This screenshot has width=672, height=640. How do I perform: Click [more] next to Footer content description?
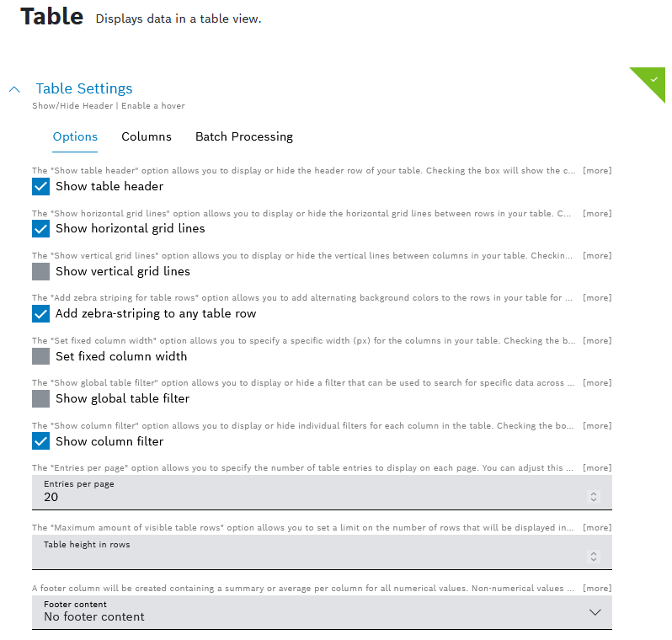[x=597, y=588]
